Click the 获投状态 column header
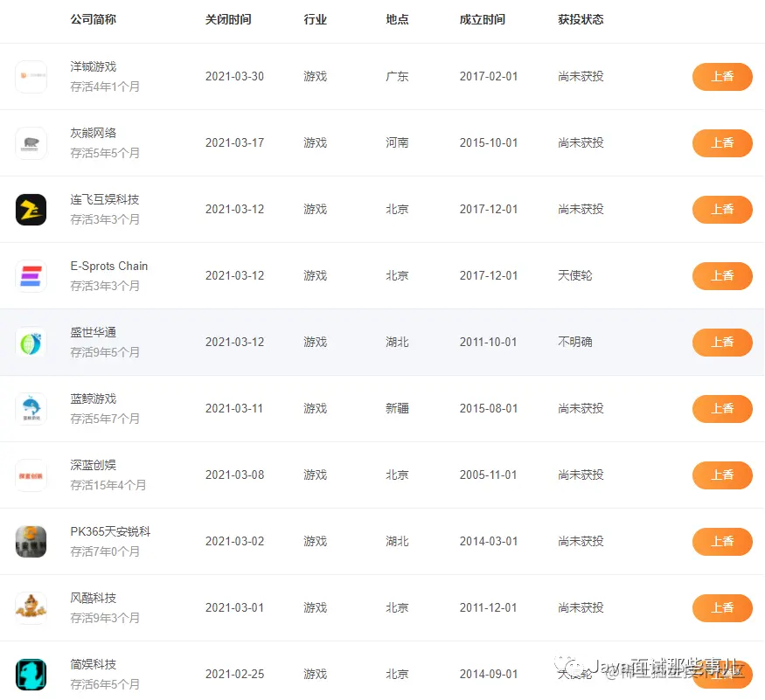Viewport: 765px width, 700px height. (581, 19)
